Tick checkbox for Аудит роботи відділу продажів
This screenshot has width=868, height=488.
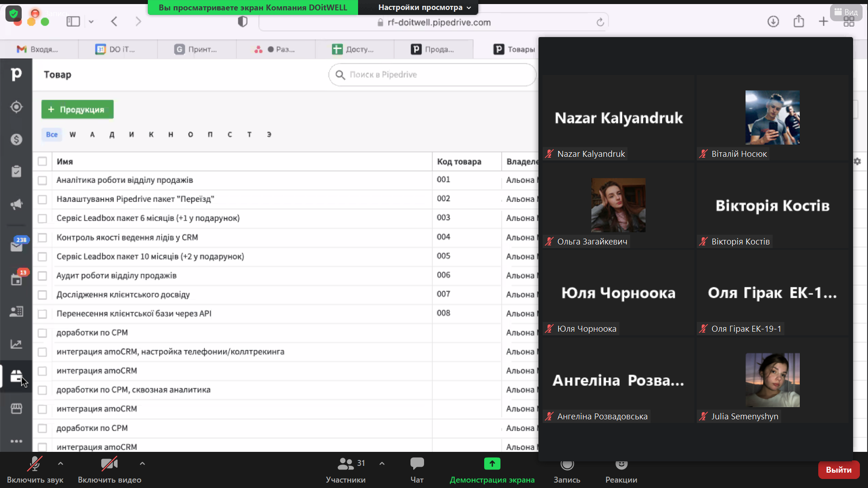pos(42,276)
